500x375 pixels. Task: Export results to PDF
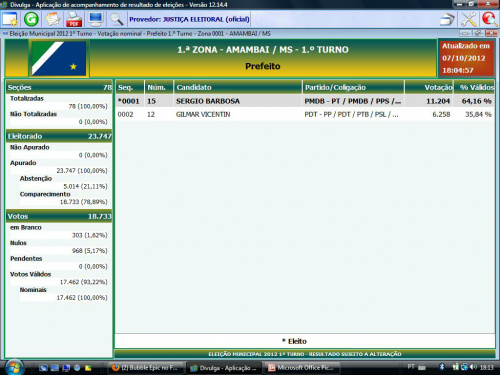click(x=74, y=19)
